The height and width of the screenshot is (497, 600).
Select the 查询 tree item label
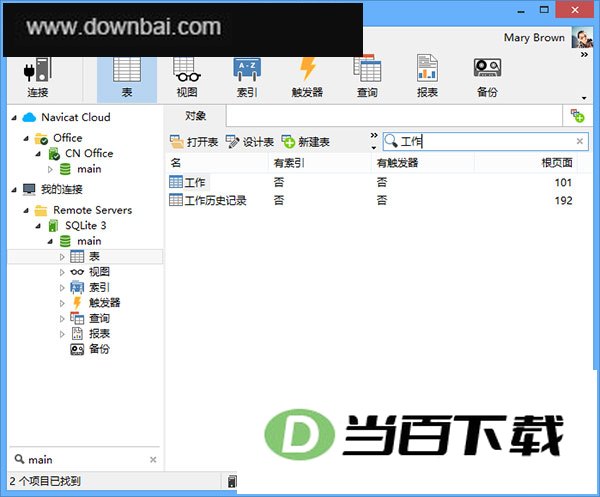pos(99,318)
